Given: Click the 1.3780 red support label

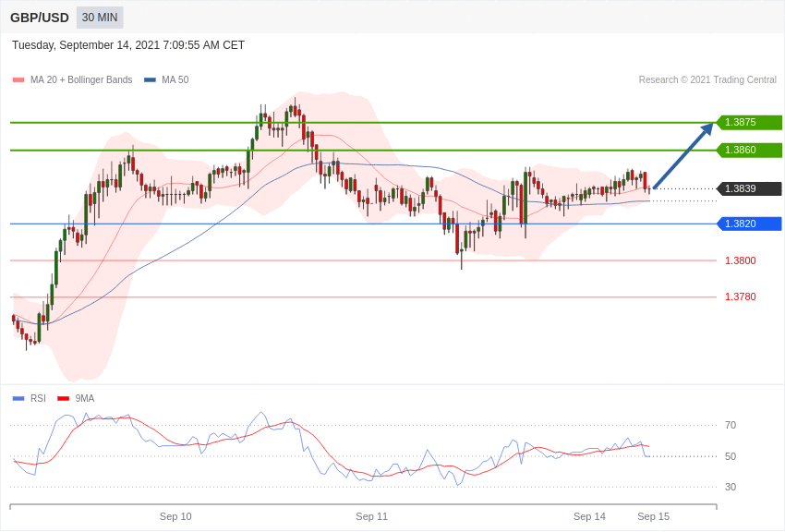Looking at the screenshot, I should coord(741,296).
